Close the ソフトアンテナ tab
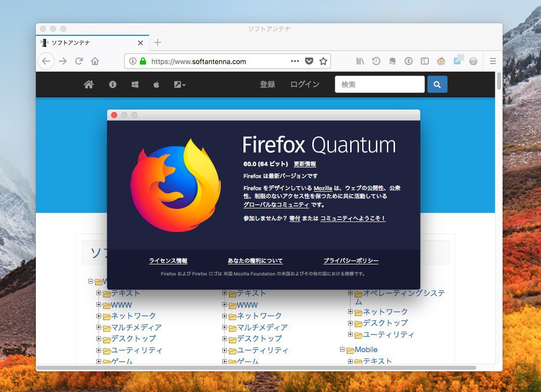 [140, 43]
